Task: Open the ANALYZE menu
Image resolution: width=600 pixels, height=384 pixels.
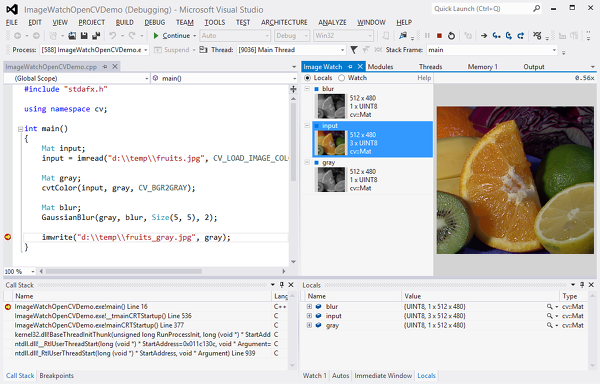Action: pyautogui.click(x=332, y=23)
